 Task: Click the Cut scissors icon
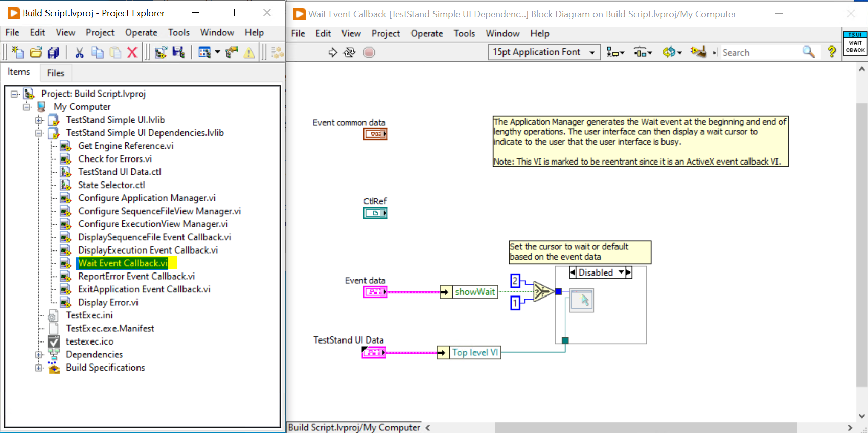79,52
